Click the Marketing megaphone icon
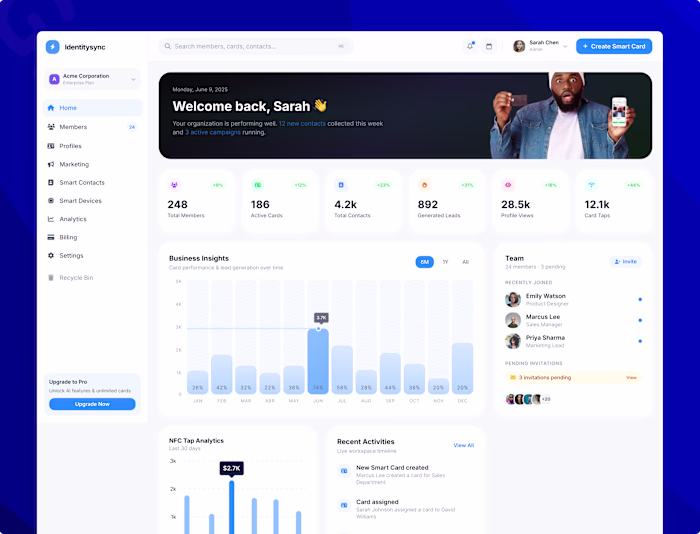700x534 pixels. [x=51, y=164]
